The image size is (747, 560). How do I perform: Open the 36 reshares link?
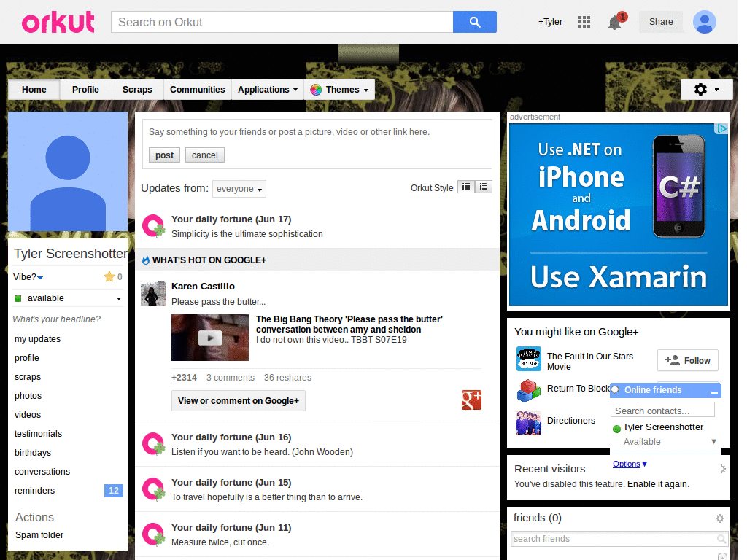coord(287,378)
